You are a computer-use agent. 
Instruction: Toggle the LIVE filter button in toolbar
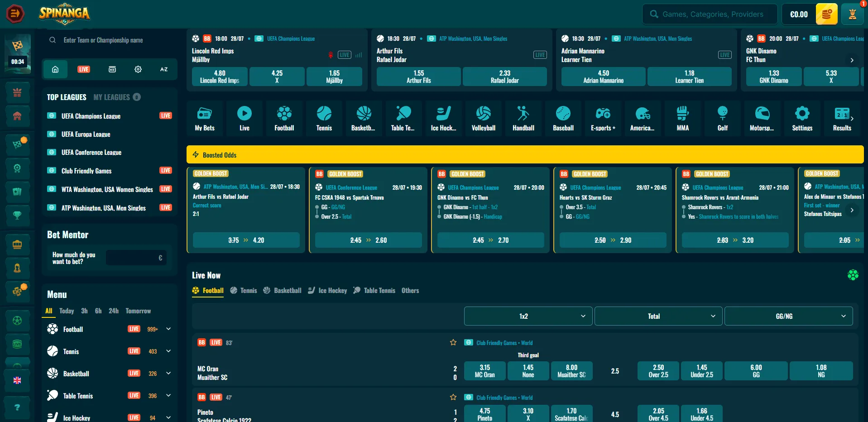tap(84, 69)
